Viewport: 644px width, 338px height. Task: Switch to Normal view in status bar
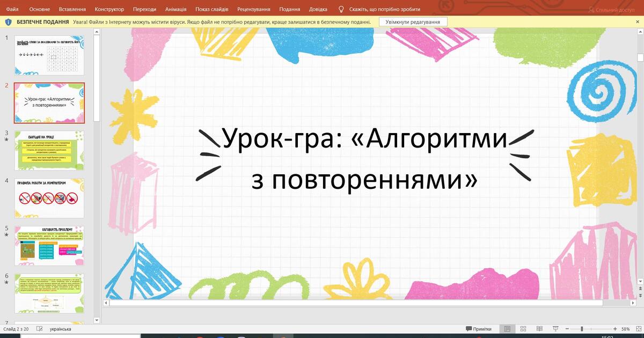coord(507,329)
